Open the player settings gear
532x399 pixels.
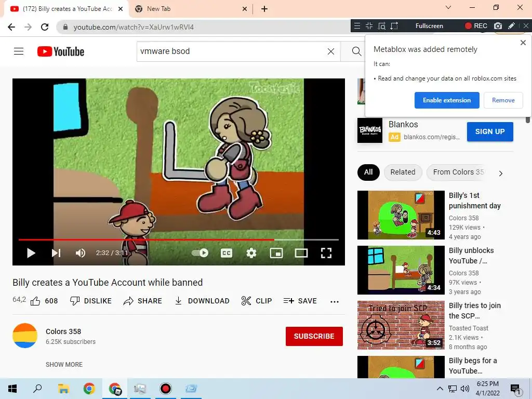[251, 253]
